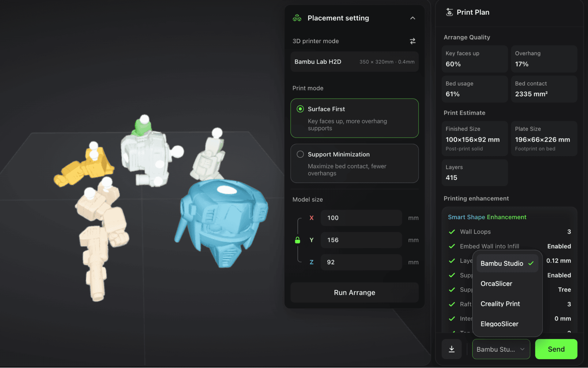
Task: Edit the Y model size field
Action: click(x=361, y=240)
